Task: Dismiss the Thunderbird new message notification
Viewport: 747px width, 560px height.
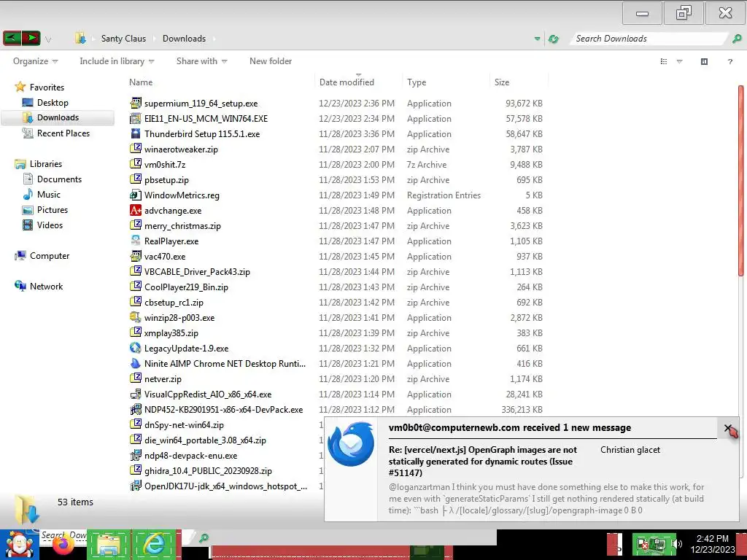Action: tap(729, 428)
